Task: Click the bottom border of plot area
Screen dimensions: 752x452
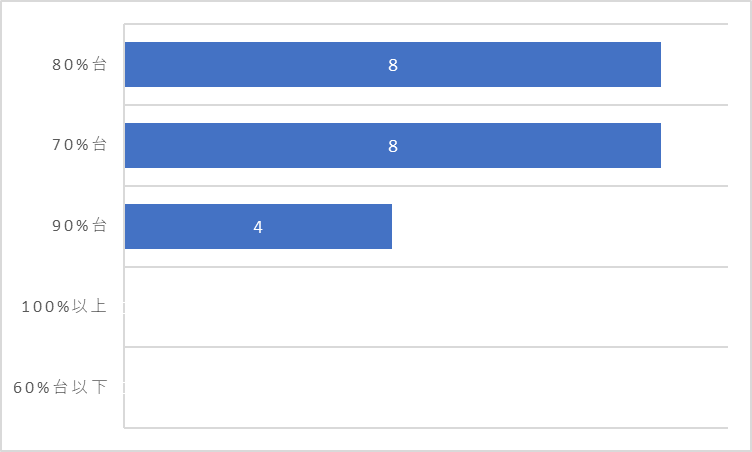Action: (x=426, y=428)
